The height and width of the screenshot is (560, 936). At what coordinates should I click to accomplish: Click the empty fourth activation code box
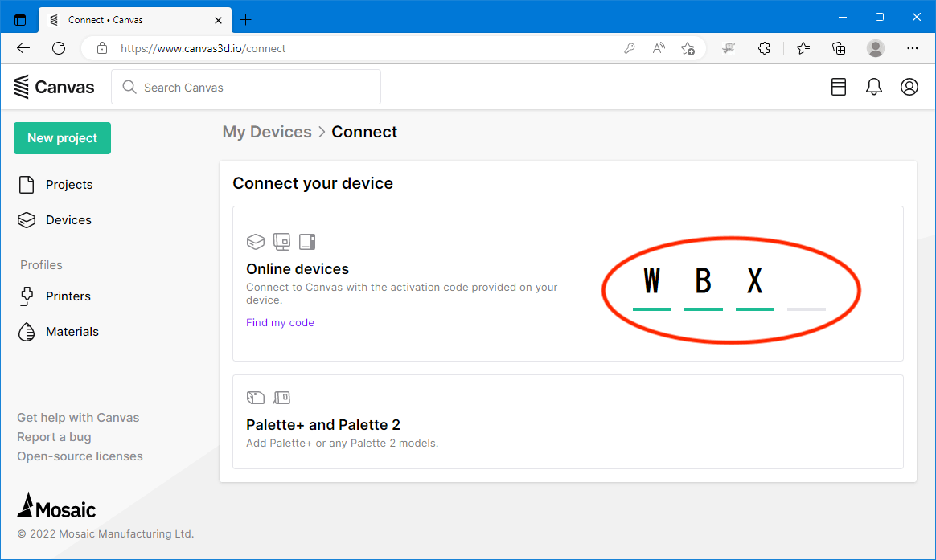point(807,287)
